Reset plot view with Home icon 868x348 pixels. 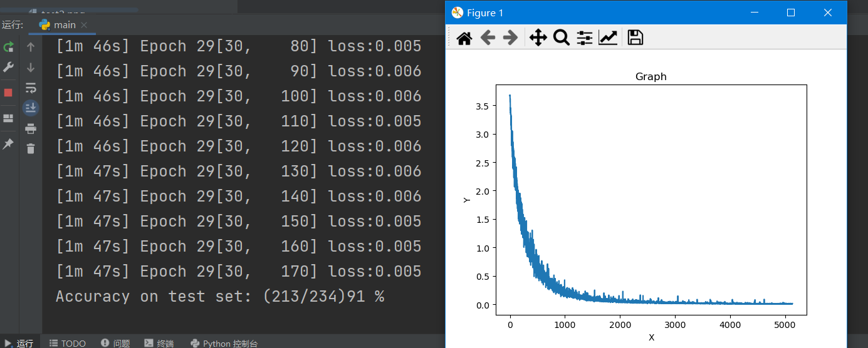click(x=464, y=38)
